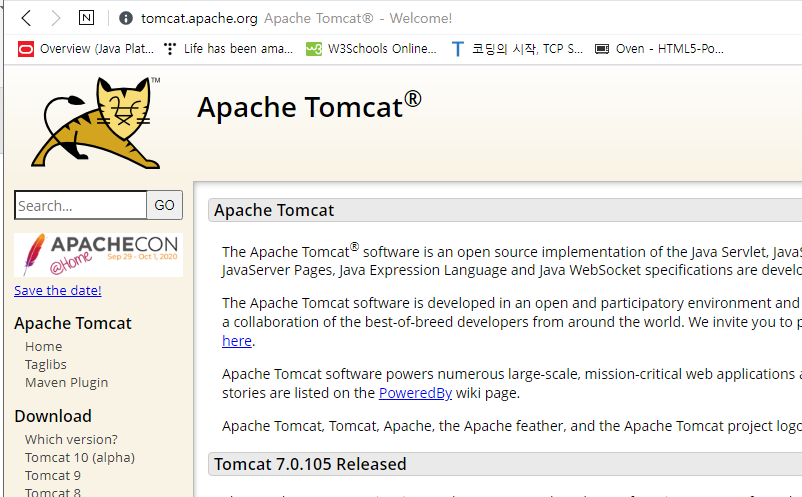Screen dimensions: 802x497
Task: Click the Tomcat cat logo image
Action: click(x=95, y=123)
